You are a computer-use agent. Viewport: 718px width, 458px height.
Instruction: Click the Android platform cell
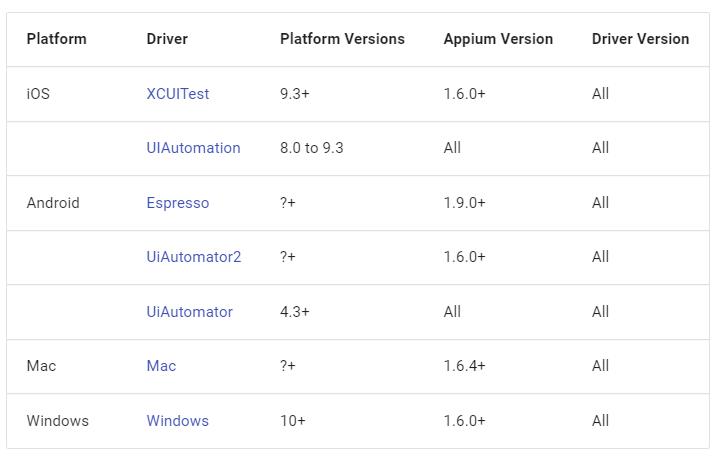[53, 203]
